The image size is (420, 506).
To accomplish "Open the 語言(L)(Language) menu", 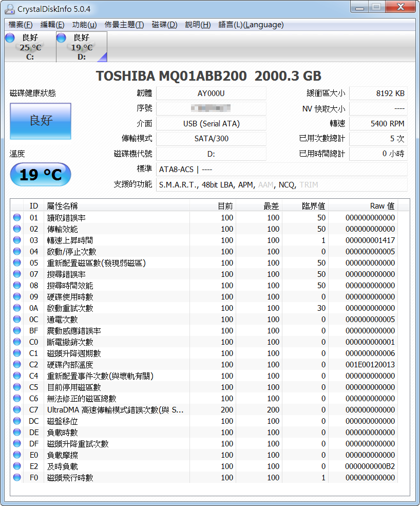I will [251, 25].
